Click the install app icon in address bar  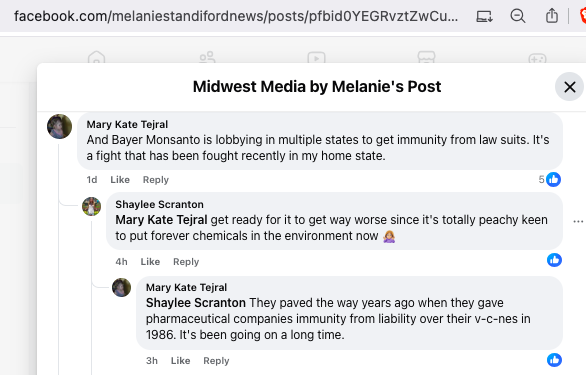[x=484, y=16]
